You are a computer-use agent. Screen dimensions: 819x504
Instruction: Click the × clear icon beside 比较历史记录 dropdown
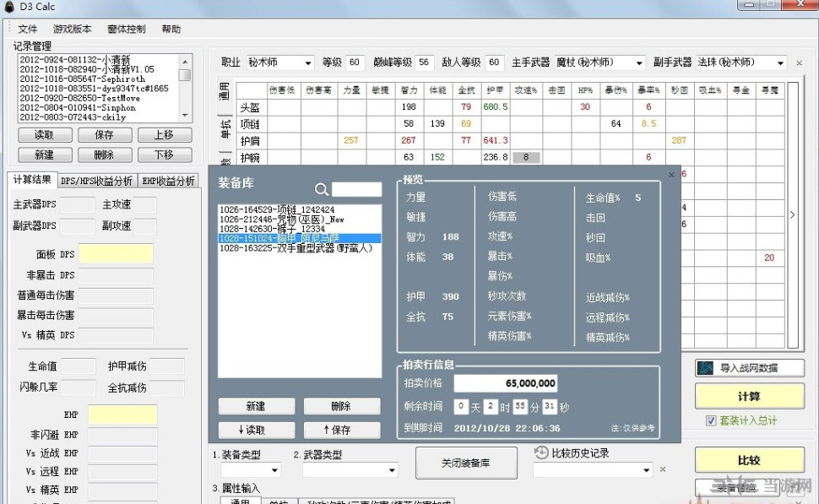(x=664, y=468)
